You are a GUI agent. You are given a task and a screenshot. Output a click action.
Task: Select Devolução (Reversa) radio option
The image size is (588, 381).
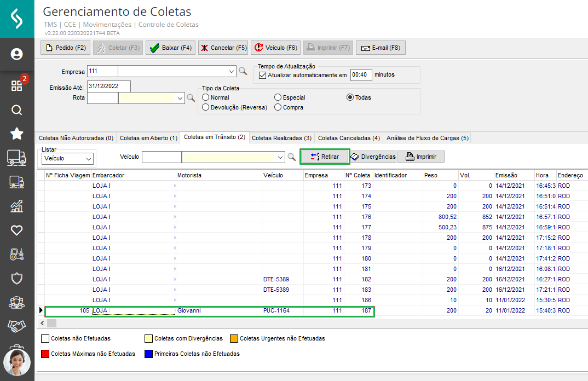(205, 107)
